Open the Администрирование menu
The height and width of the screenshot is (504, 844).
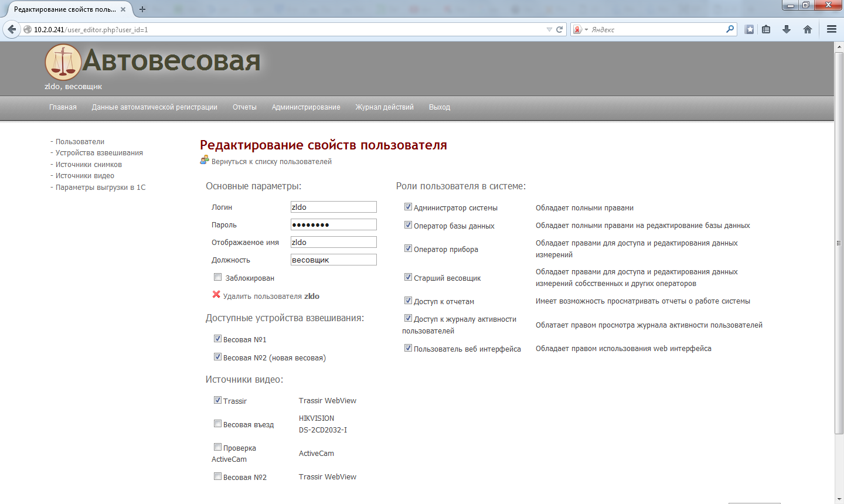pos(306,107)
